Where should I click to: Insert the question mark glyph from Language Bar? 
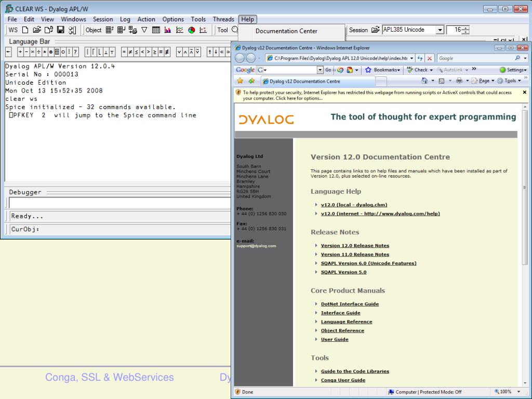coord(75,52)
